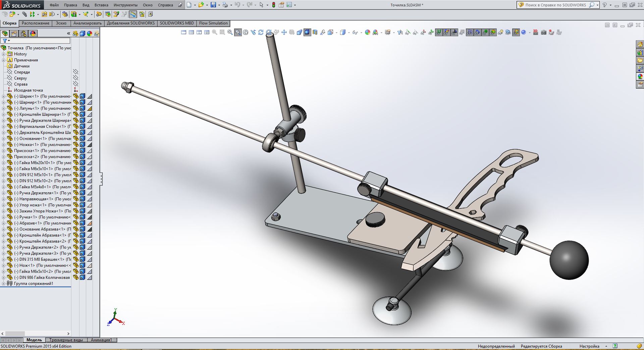This screenshot has height=350, width=644.
Task: Open the Инструменты menu
Action: 125,5
